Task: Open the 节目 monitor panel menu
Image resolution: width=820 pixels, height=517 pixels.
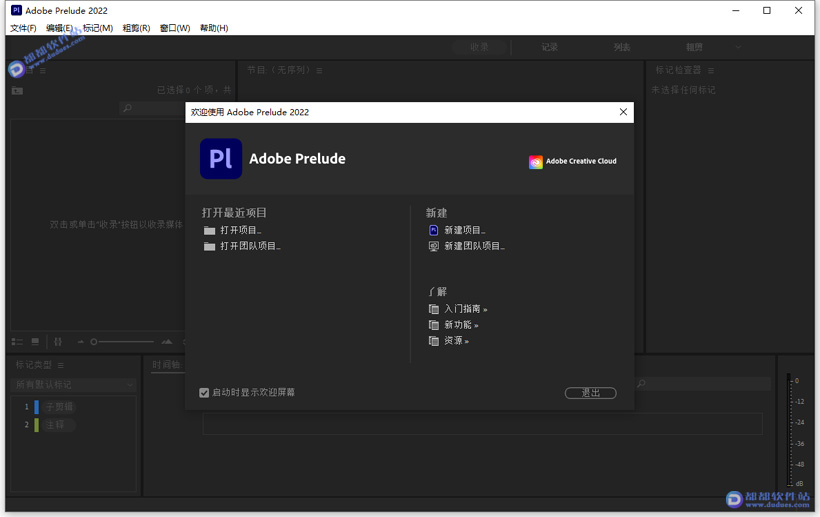Action: click(319, 71)
